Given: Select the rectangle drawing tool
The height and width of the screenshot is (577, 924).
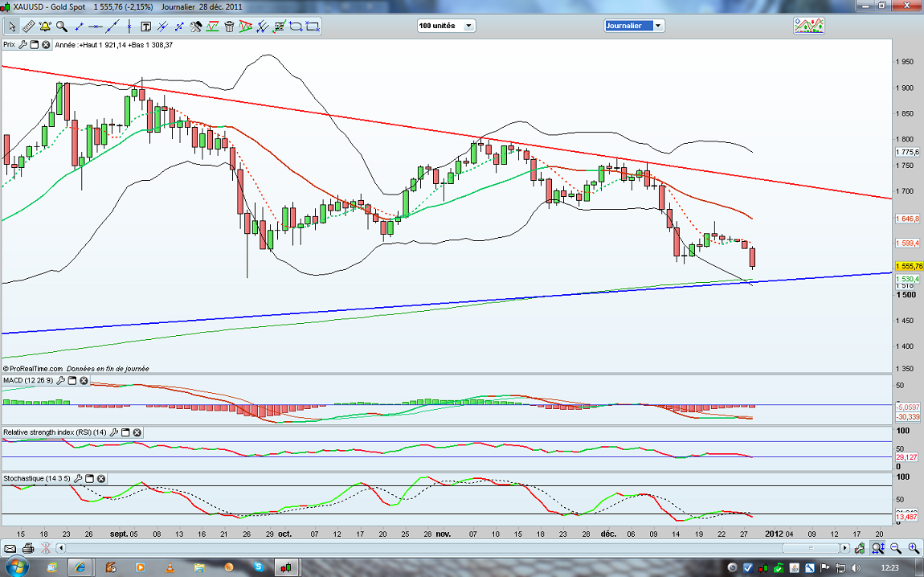Looking at the screenshot, I should coord(313,27).
